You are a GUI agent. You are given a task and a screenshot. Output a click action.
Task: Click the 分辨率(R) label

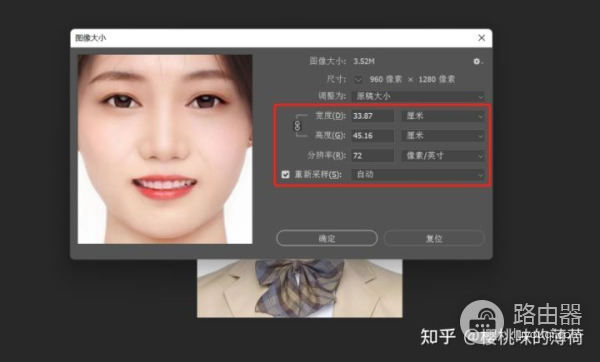coord(326,155)
